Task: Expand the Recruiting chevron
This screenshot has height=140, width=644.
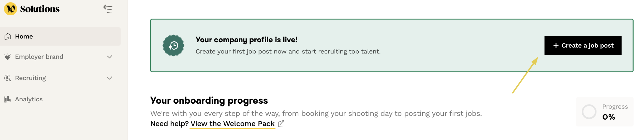Action: 109,78
